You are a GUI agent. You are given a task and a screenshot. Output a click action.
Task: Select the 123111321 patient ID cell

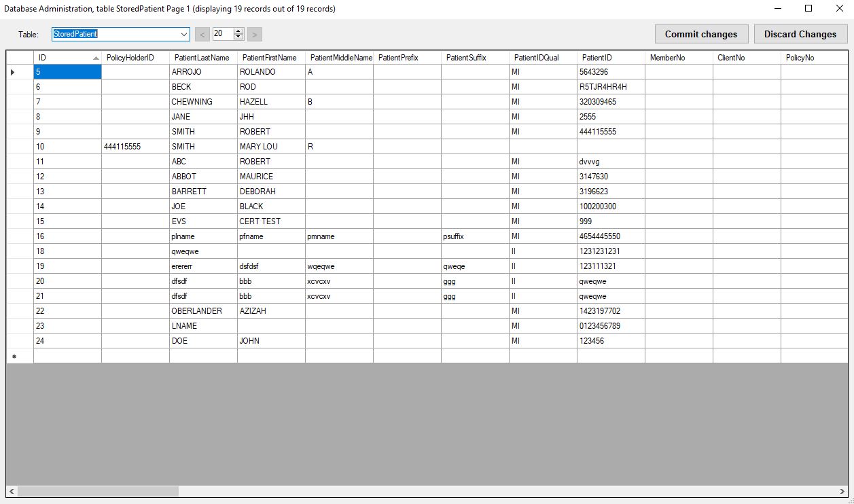coord(611,266)
